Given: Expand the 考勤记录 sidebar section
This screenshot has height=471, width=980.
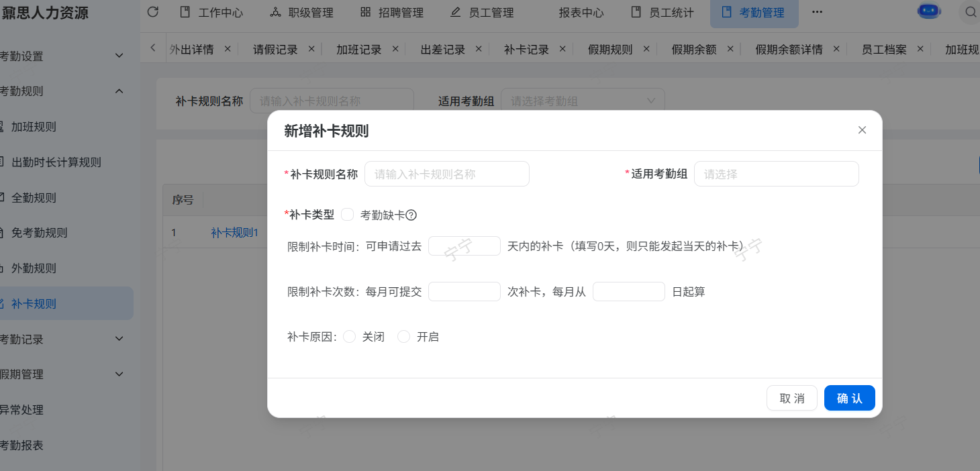Looking at the screenshot, I should (119, 339).
